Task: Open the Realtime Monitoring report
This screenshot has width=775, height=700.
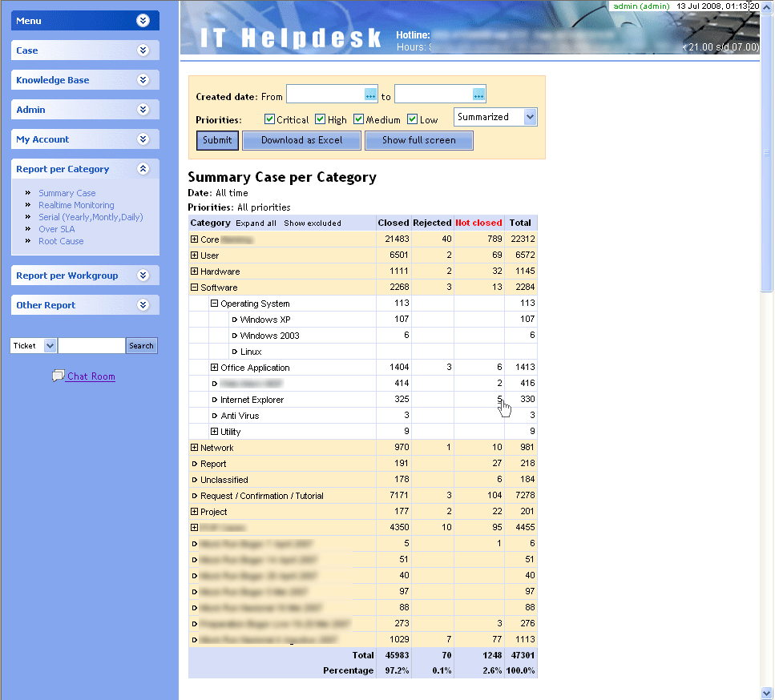Action: (76, 205)
